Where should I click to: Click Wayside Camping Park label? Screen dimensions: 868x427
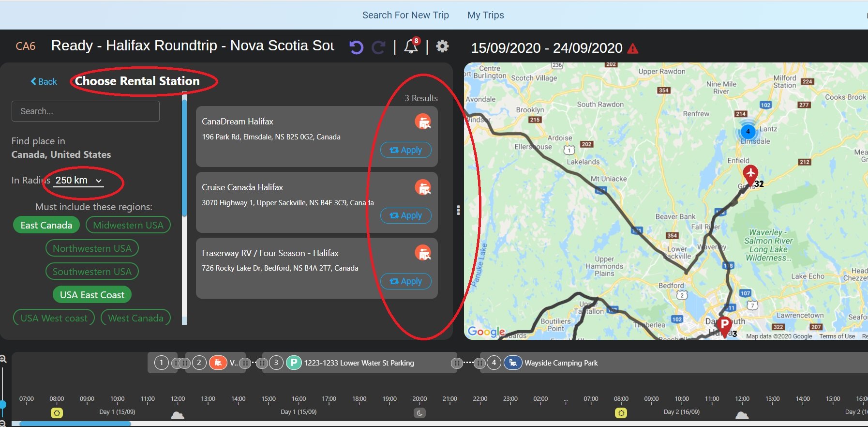point(561,363)
